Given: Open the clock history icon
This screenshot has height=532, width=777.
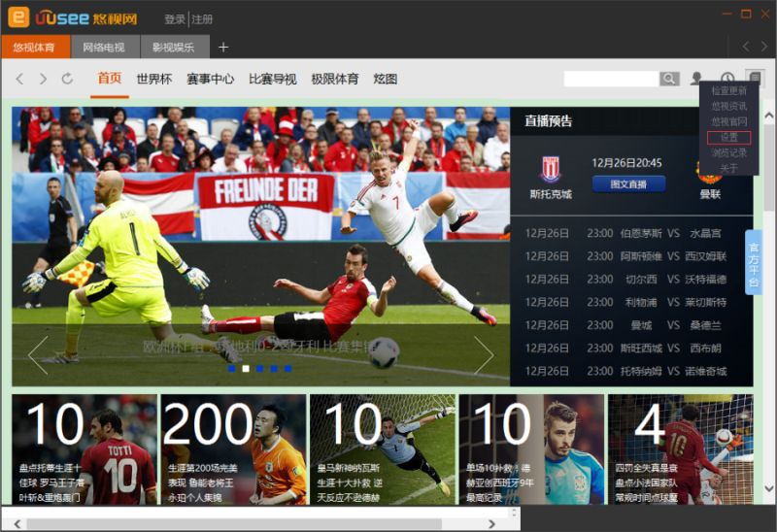Looking at the screenshot, I should (x=726, y=78).
